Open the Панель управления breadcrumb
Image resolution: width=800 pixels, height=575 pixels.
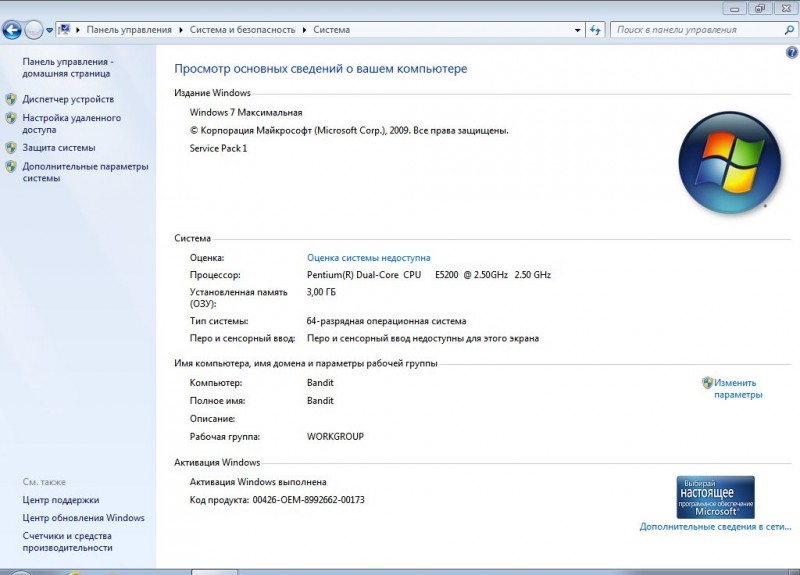tap(129, 30)
